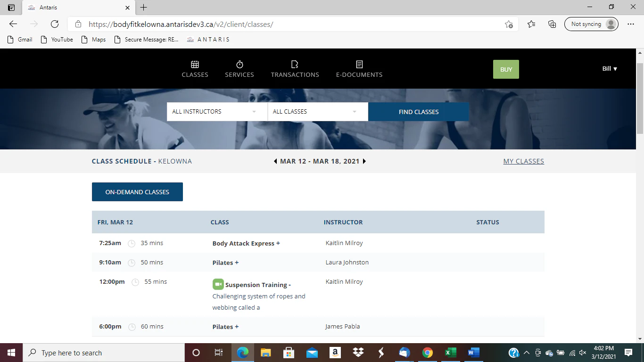644x362 pixels.
Task: Open the All Classes dropdown
Action: (x=318, y=112)
